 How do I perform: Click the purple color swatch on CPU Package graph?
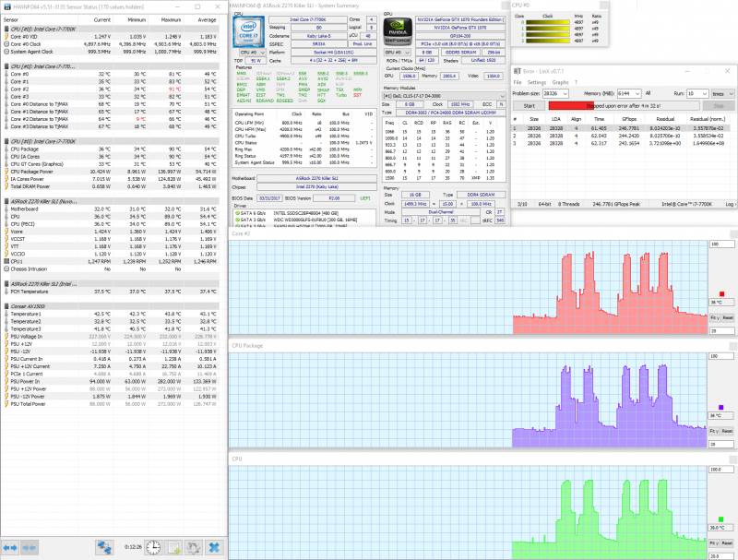pos(720,407)
